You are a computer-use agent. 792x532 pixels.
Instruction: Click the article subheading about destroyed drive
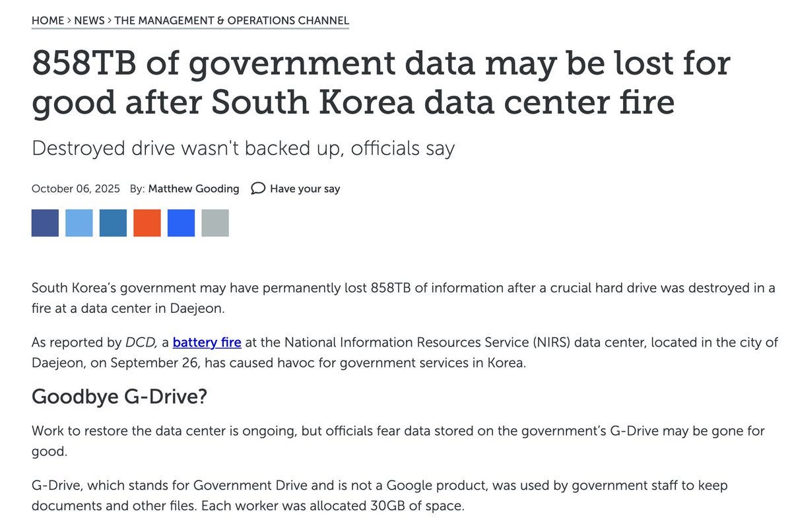pos(243,148)
